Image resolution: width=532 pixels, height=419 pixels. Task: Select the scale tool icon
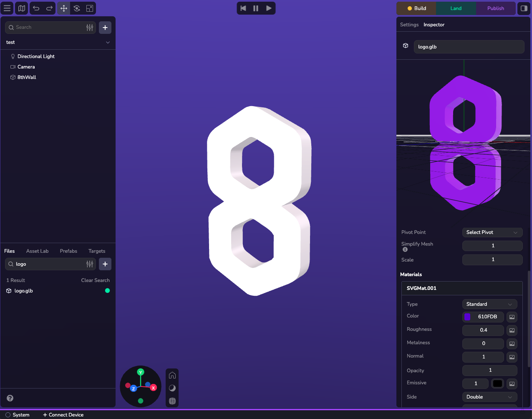point(89,8)
